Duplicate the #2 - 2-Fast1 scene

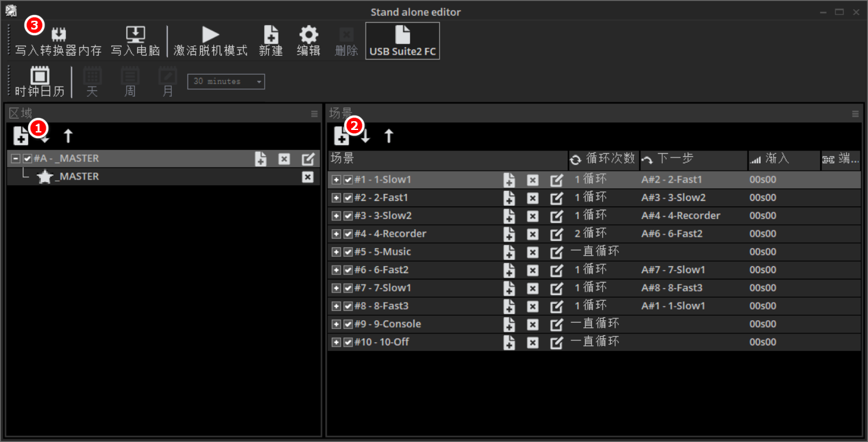pyautogui.click(x=509, y=198)
